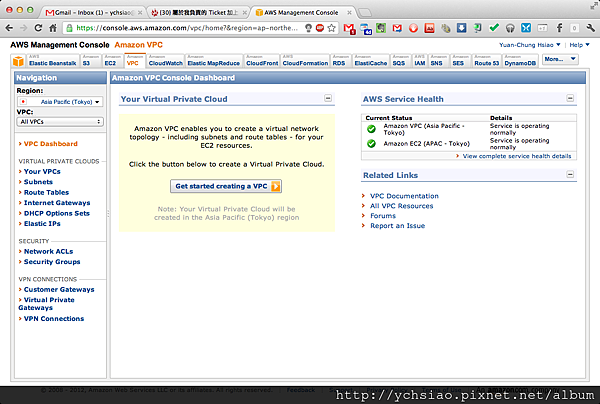Open the browser home page icon
This screenshot has width=600, height=404.
pyautogui.click(x=53, y=28)
